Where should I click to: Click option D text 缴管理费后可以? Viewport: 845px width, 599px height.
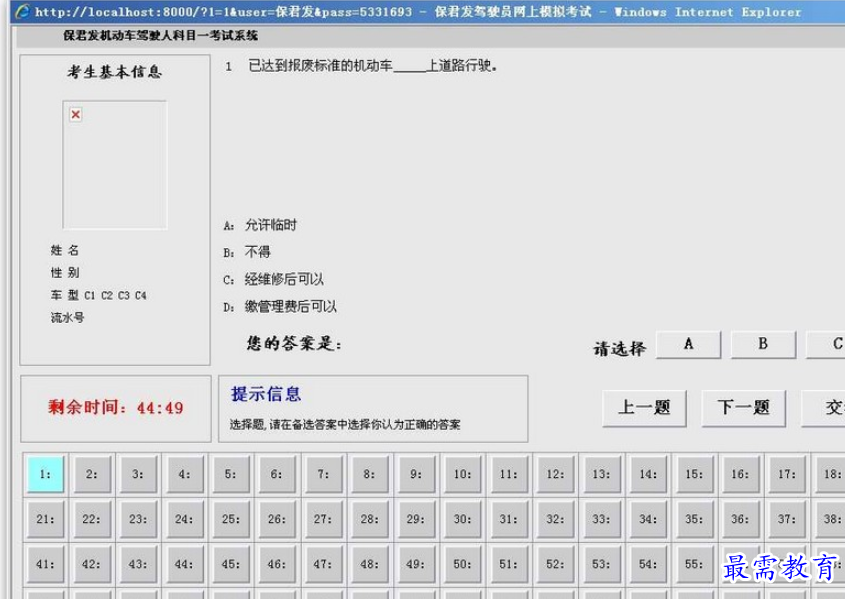click(290, 307)
